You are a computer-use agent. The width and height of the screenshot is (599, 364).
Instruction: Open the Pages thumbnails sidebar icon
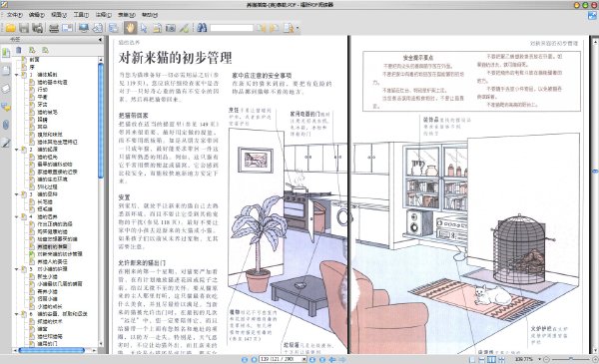click(6, 71)
